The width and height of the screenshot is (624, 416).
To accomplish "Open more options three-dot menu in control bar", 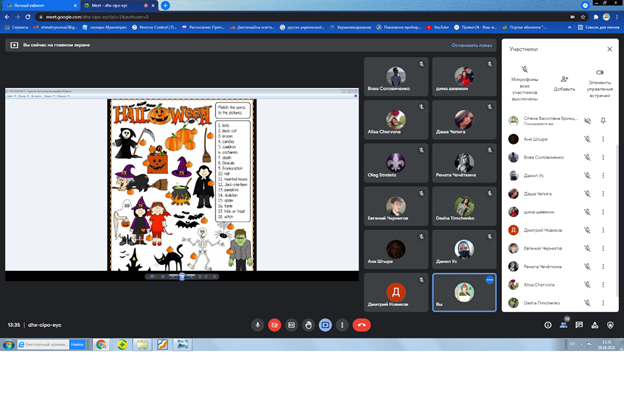I will (x=342, y=325).
